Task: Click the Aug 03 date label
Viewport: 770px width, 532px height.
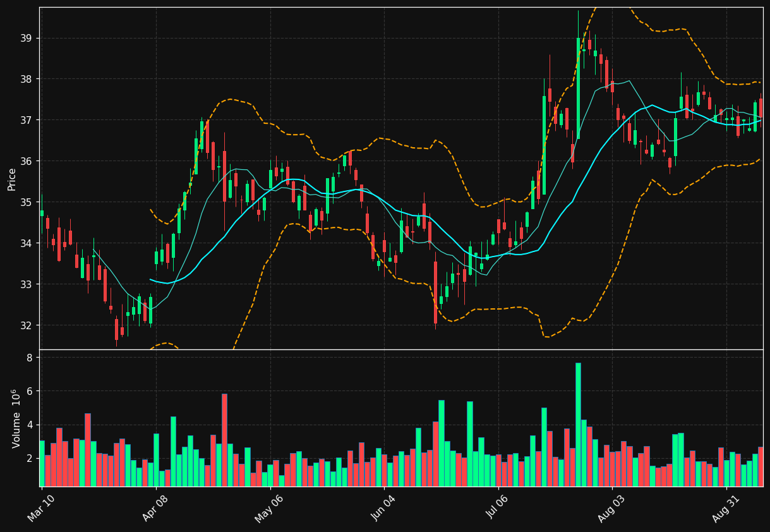Action: [611, 507]
